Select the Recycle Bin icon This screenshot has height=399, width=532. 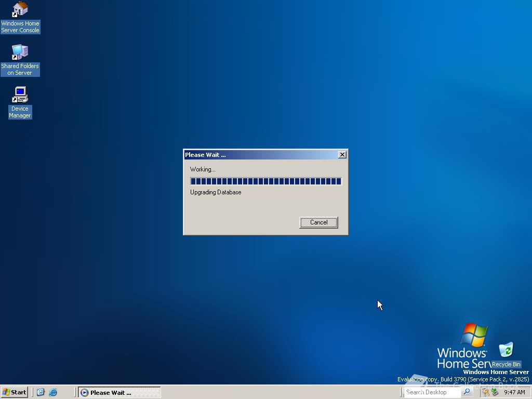[506, 355]
